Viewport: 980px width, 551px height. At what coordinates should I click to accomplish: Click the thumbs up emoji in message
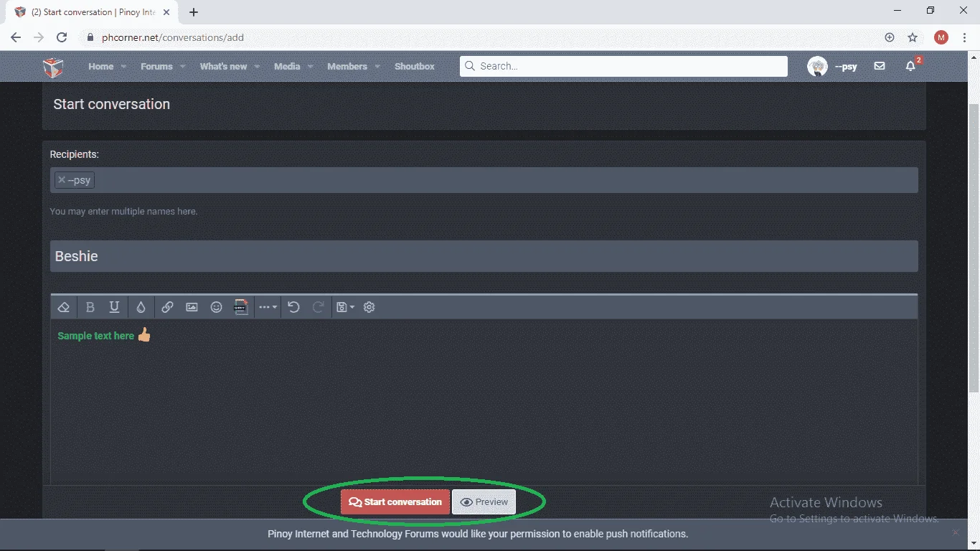click(x=144, y=334)
